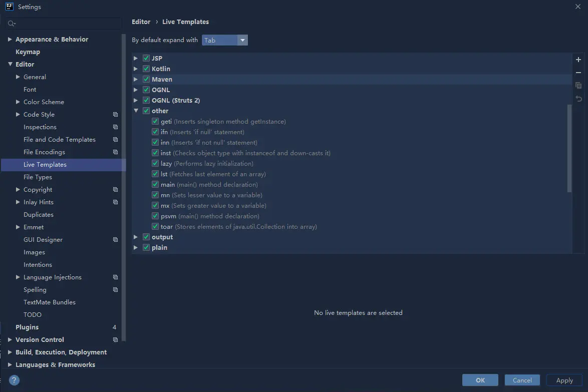
Task: Click the magnifier in the settings search field
Action: (11, 24)
